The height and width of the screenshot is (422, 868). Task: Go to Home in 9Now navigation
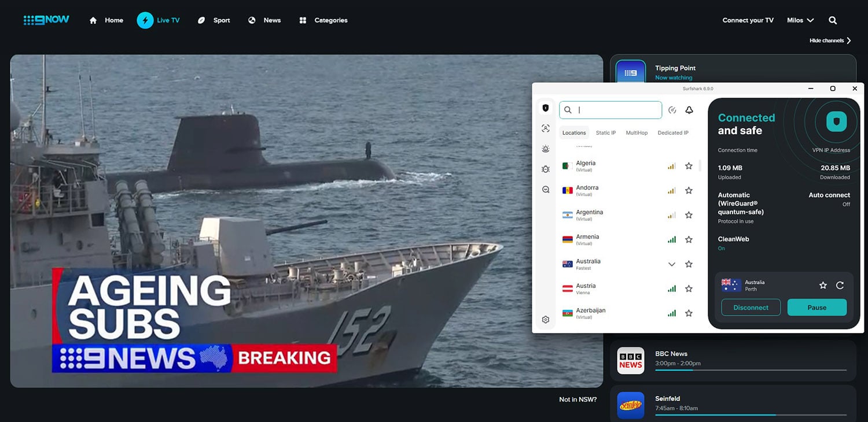click(106, 20)
